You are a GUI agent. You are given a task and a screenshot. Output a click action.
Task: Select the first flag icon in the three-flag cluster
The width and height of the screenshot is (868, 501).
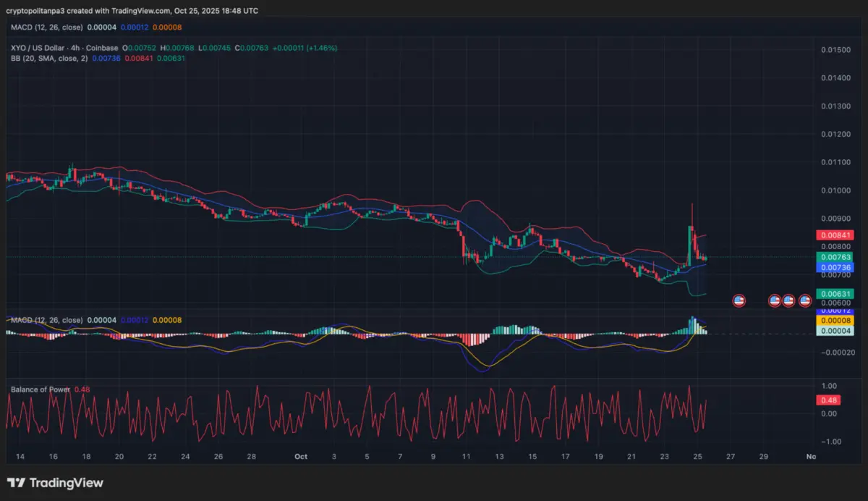[x=774, y=300]
